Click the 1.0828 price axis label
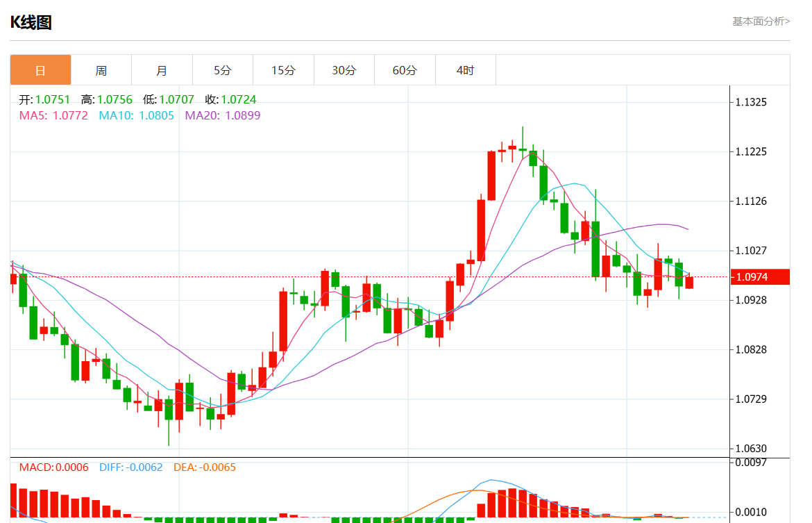 coord(751,350)
